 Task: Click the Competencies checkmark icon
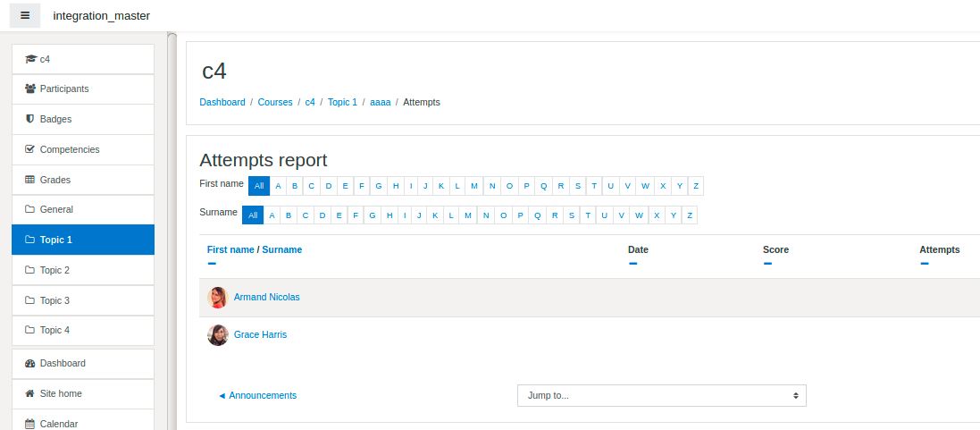point(30,149)
